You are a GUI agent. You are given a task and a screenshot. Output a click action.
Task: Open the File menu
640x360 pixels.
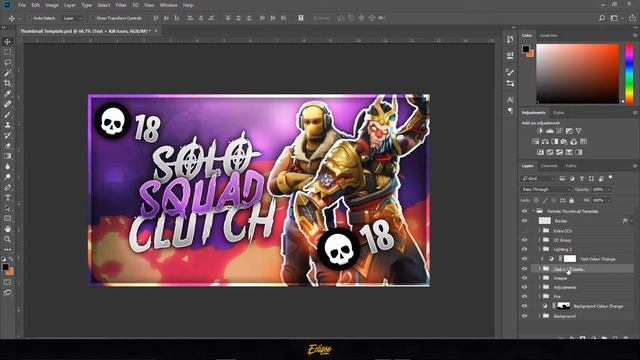coord(22,5)
